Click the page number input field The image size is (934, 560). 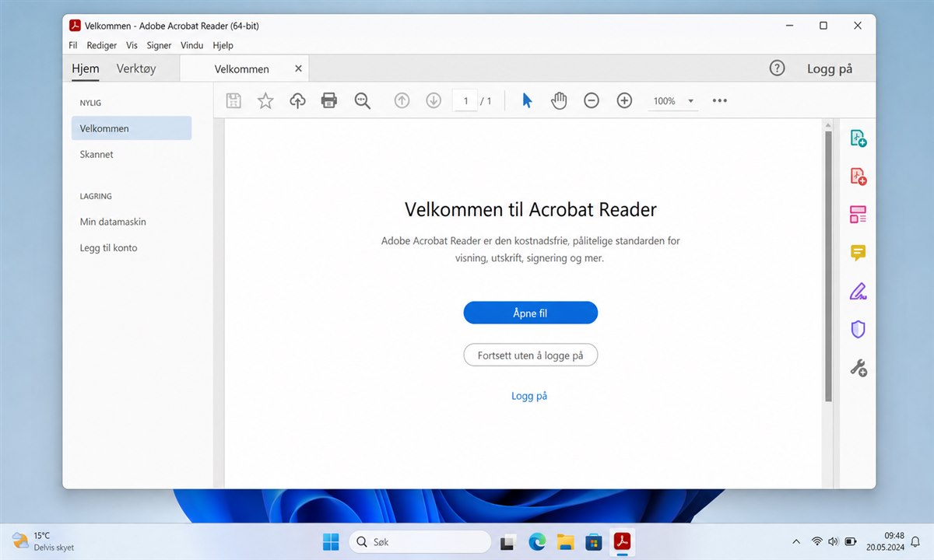[465, 100]
